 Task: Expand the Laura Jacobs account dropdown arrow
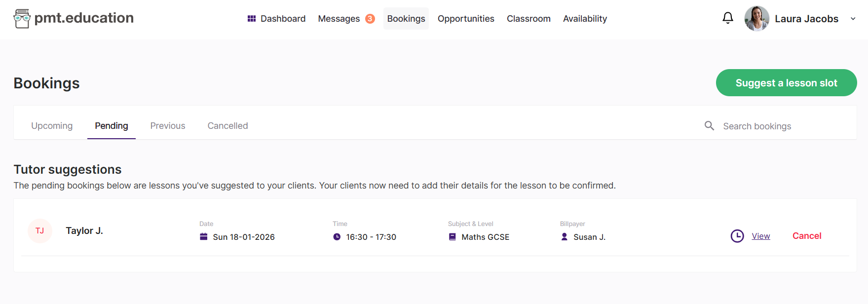(x=853, y=19)
